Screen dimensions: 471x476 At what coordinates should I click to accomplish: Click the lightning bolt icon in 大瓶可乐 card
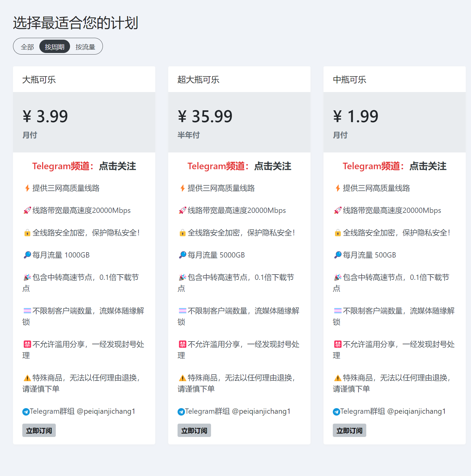click(x=27, y=188)
